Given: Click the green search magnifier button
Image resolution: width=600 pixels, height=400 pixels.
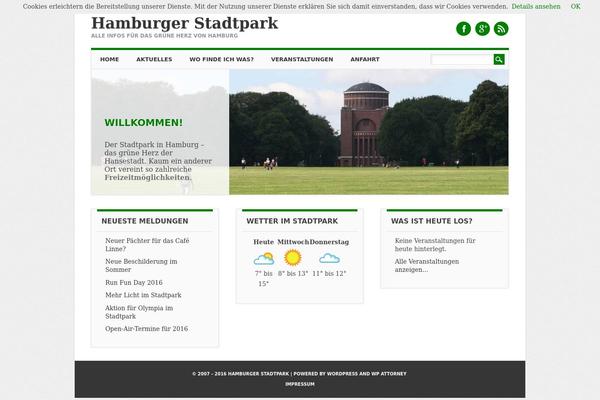Looking at the screenshot, I should click(499, 59).
